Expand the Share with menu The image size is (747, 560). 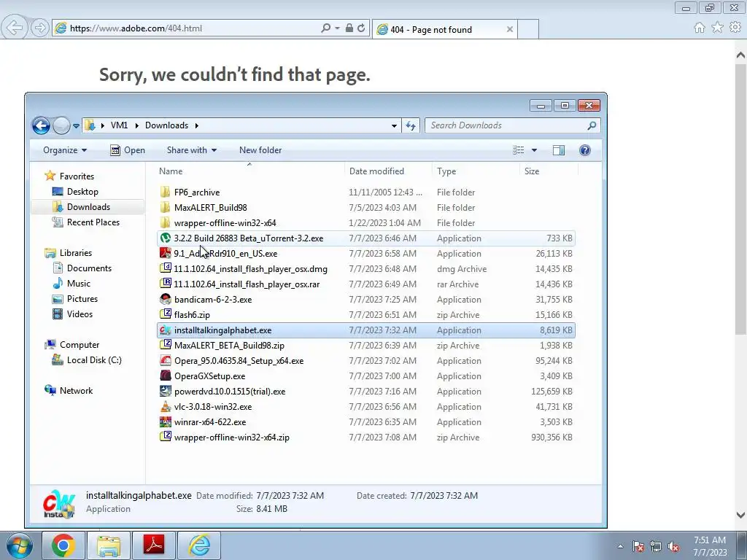pyautogui.click(x=192, y=150)
